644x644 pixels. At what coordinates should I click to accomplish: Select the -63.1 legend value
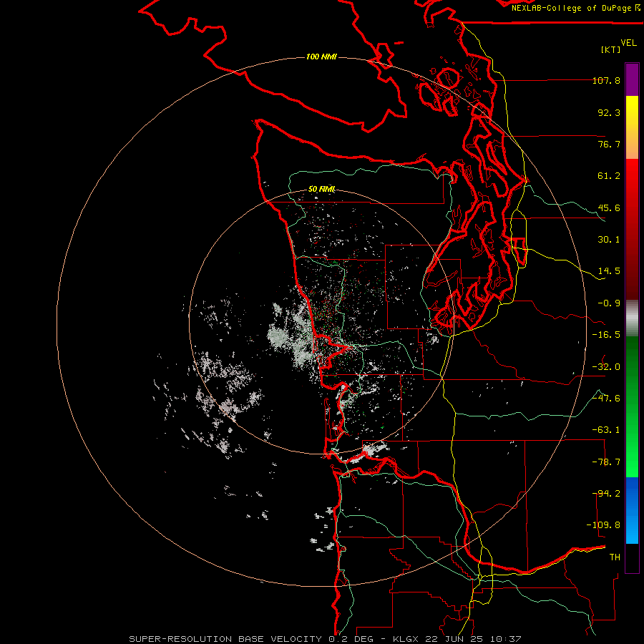click(x=606, y=430)
